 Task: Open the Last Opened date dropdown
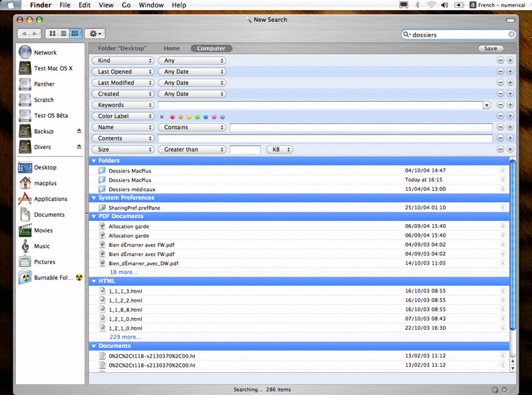click(192, 72)
